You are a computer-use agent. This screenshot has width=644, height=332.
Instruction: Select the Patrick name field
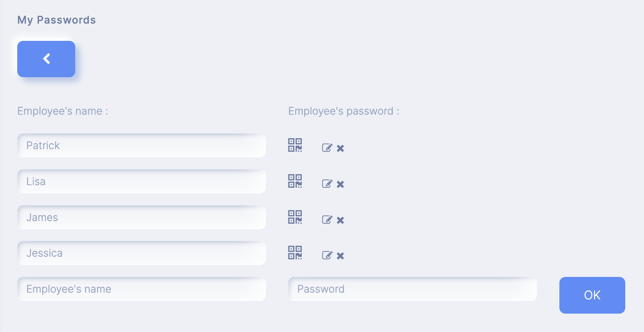coord(142,145)
